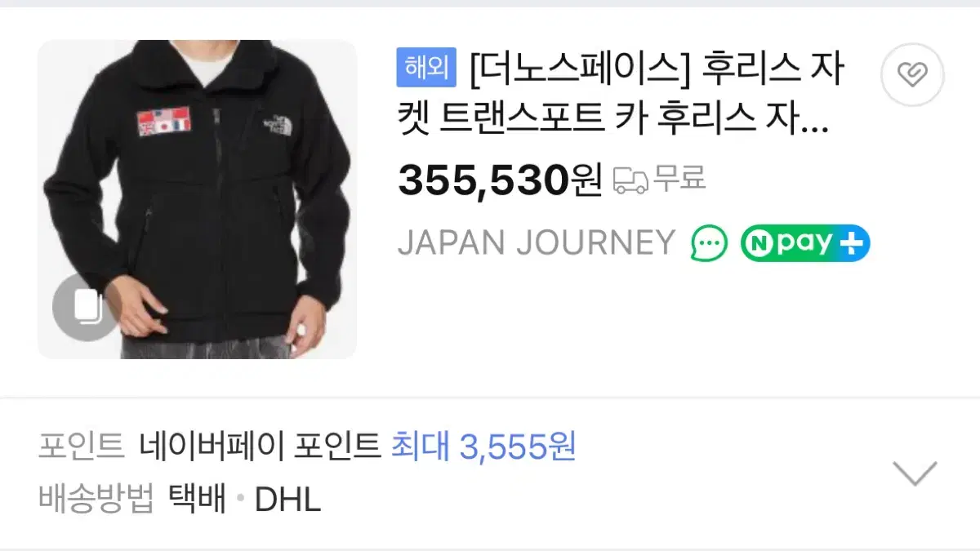Click the Npay plus badge

point(805,242)
